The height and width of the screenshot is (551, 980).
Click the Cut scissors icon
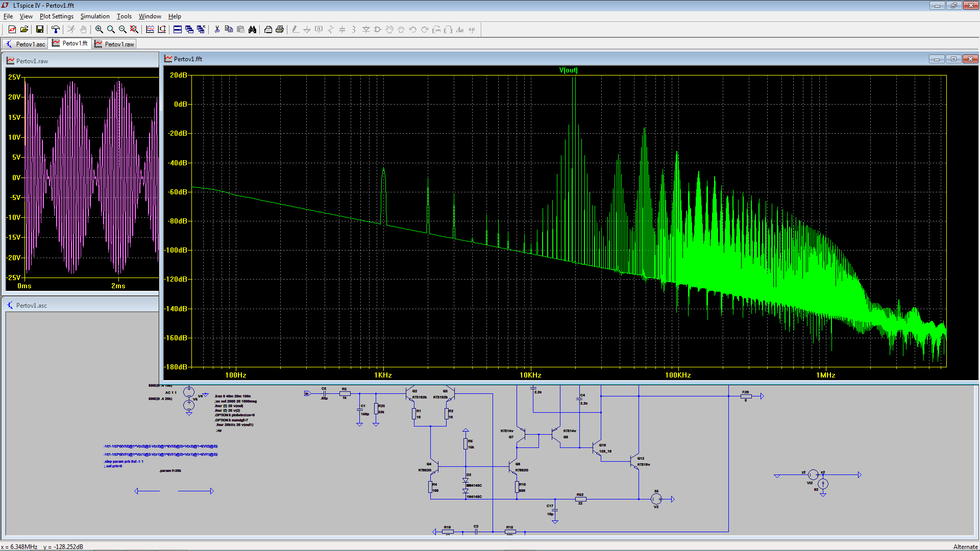point(217,30)
